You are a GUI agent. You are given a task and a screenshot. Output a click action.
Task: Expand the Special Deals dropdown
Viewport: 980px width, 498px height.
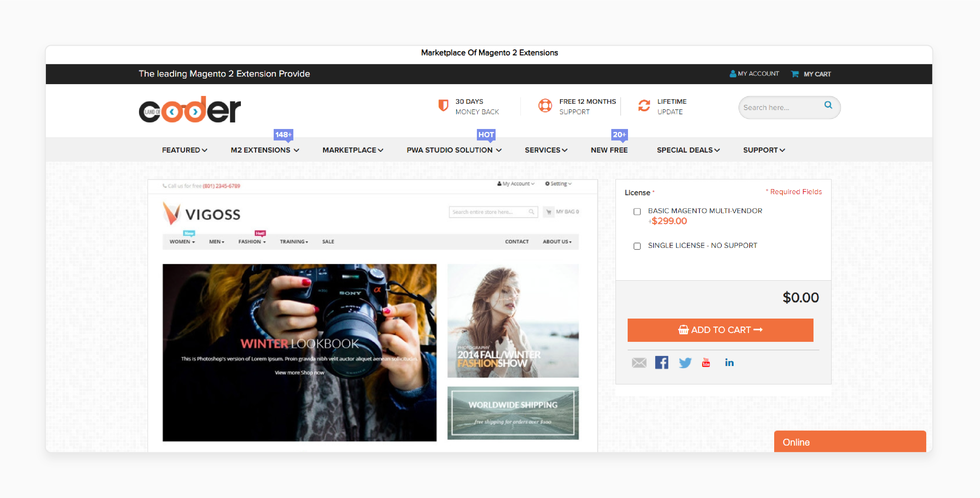point(687,150)
